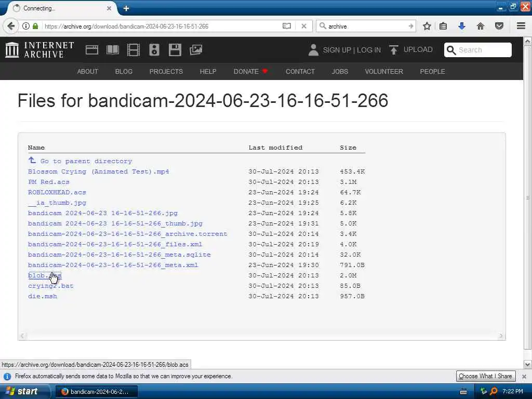Open Windows start button
532x399 pixels.
(24, 391)
